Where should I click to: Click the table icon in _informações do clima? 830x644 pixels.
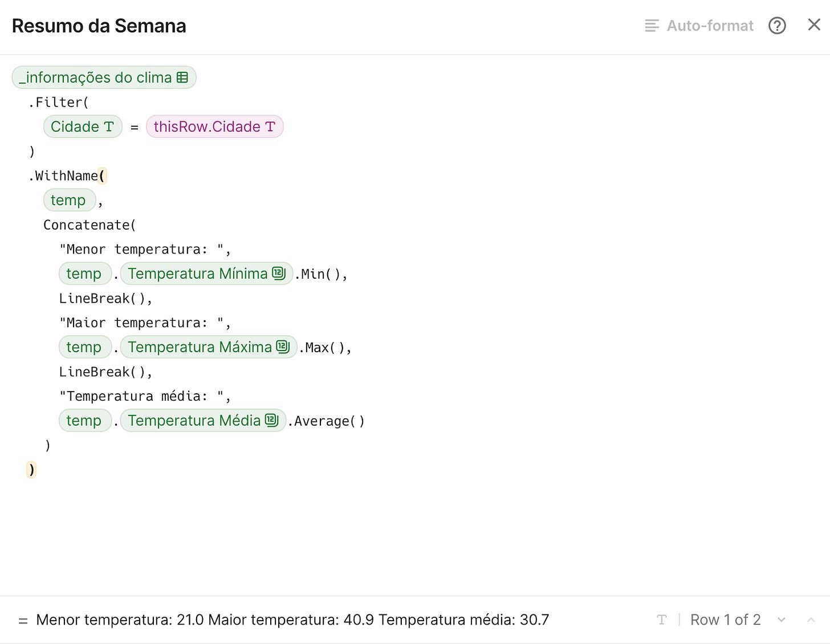182,78
